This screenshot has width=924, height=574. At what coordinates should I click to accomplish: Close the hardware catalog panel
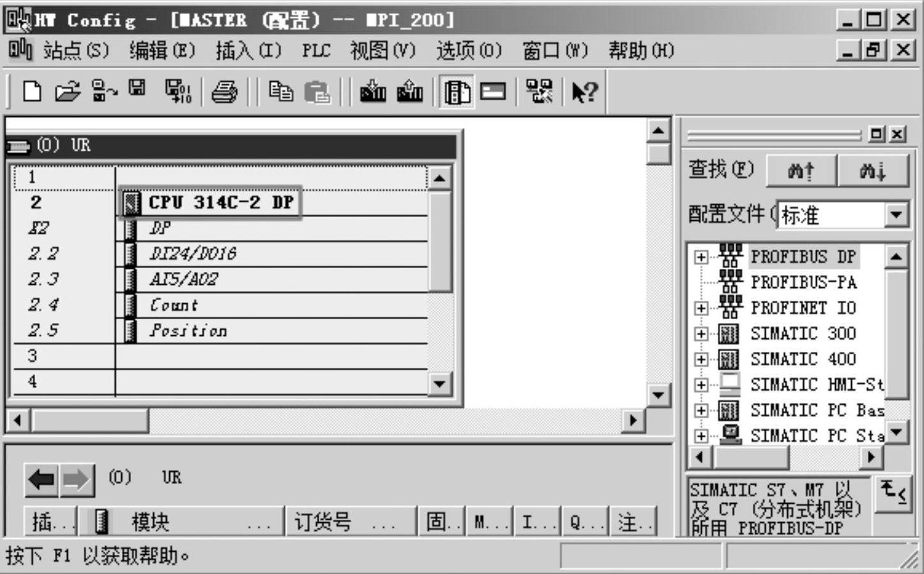tap(898, 134)
